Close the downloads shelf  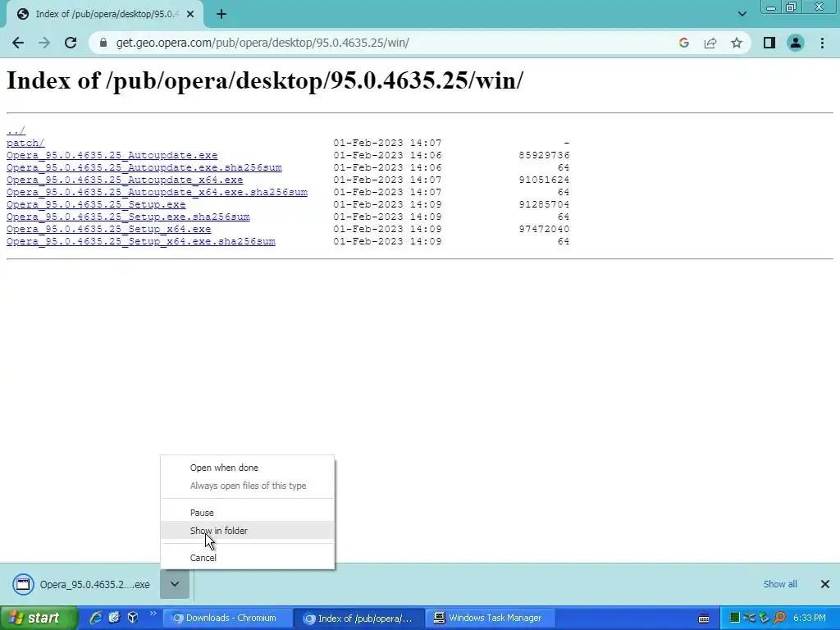click(825, 584)
